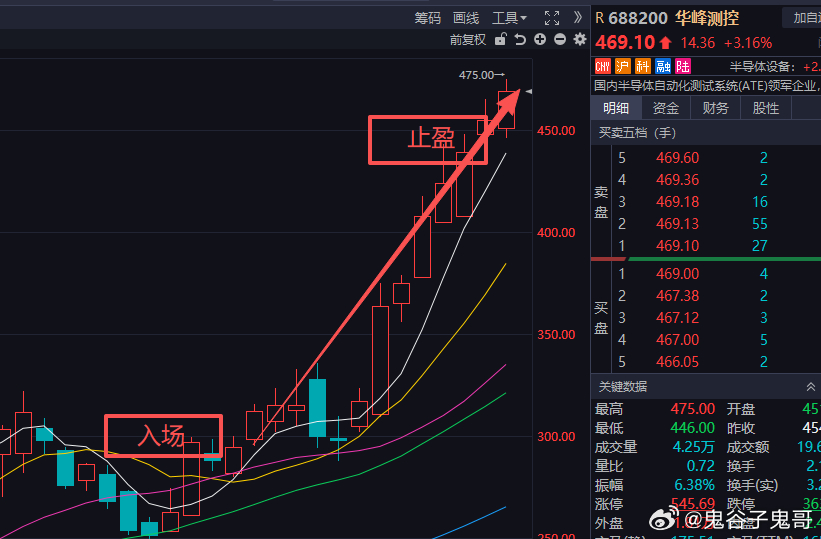821x539 pixels.
Task: Activate the 画线 drawing tool
Action: 466,18
